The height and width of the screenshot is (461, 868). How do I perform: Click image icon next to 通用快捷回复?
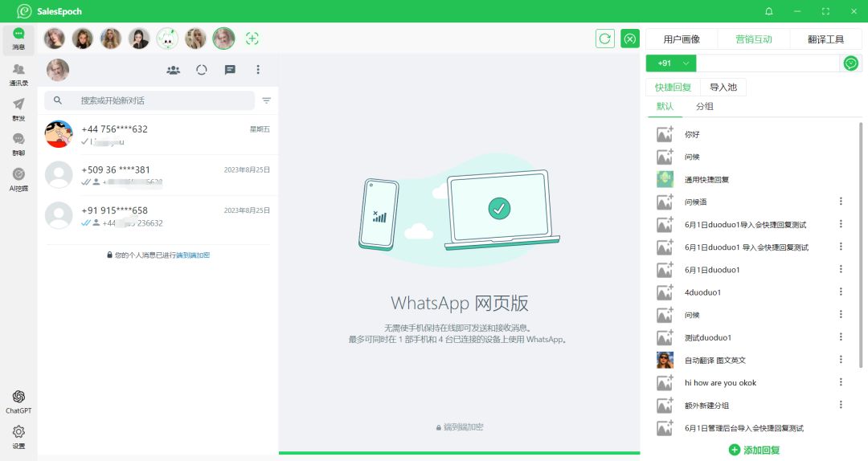tap(665, 179)
